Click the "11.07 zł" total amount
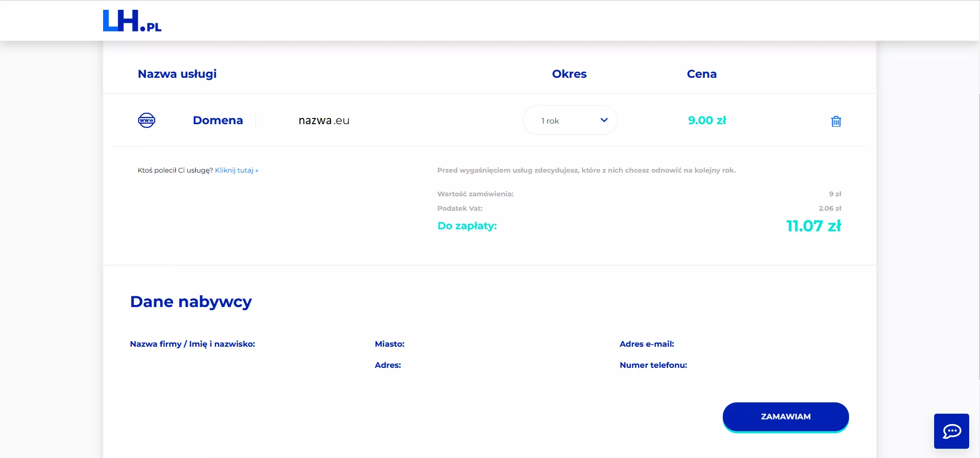This screenshot has width=980, height=458. pyautogui.click(x=813, y=226)
